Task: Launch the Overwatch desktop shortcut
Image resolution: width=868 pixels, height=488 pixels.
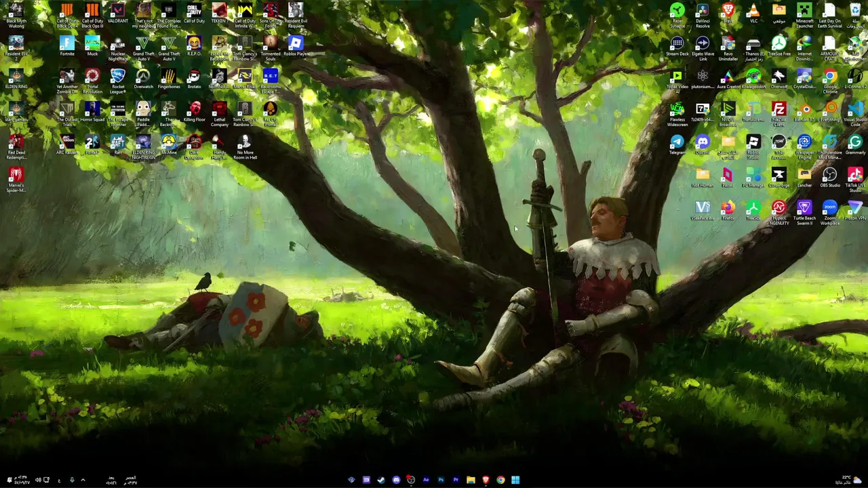Action: point(143,79)
